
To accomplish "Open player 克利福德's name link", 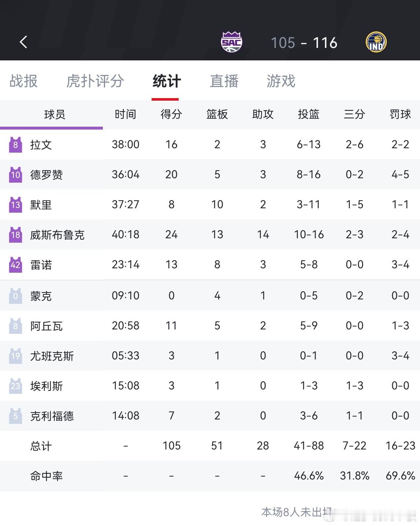I will [52, 416].
